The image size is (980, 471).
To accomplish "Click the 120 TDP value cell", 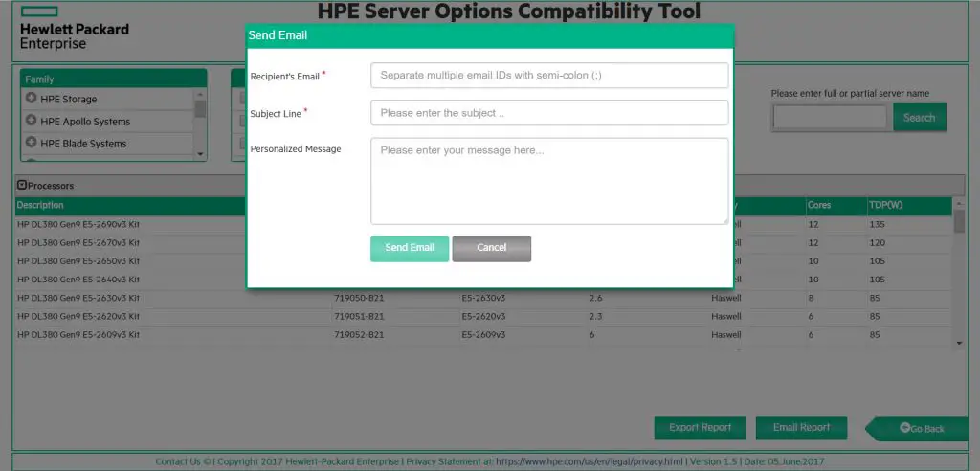I will click(x=877, y=243).
